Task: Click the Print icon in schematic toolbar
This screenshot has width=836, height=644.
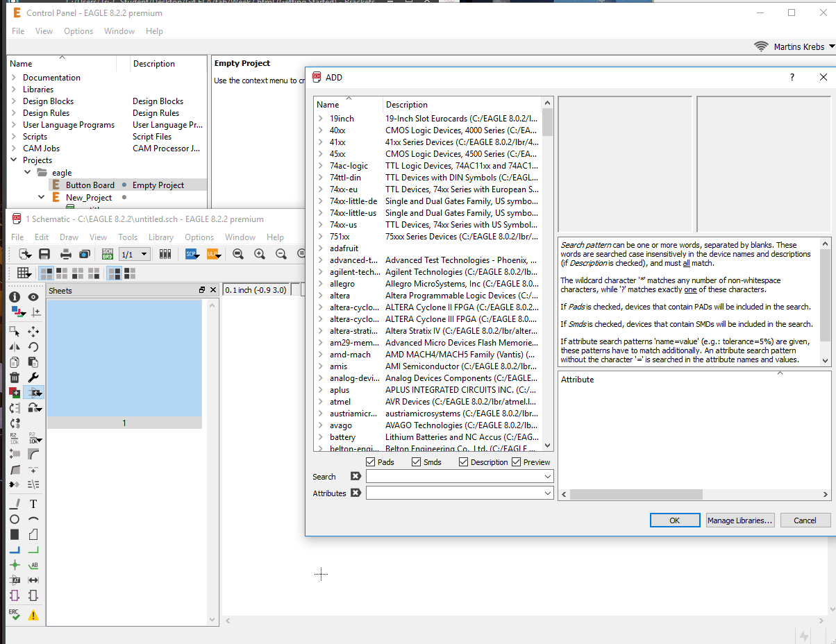Action: click(65, 254)
